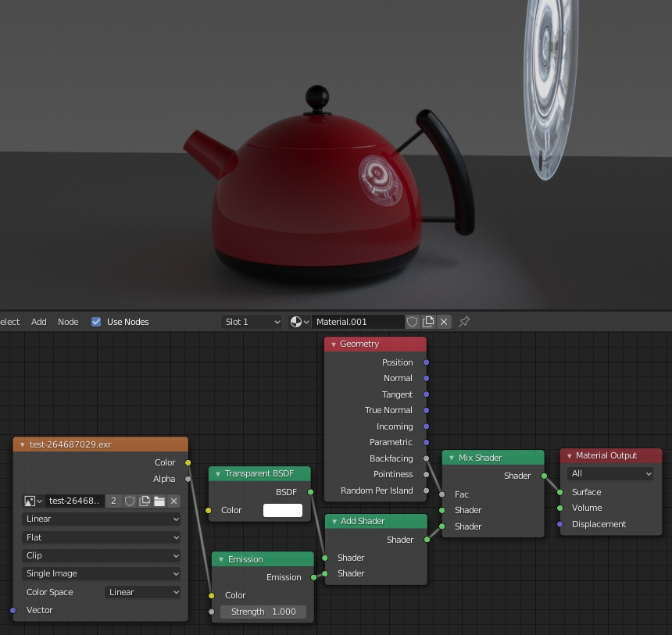The image size is (672, 635).
Task: Click the Geometry Backfacing output socket
Action: point(426,458)
